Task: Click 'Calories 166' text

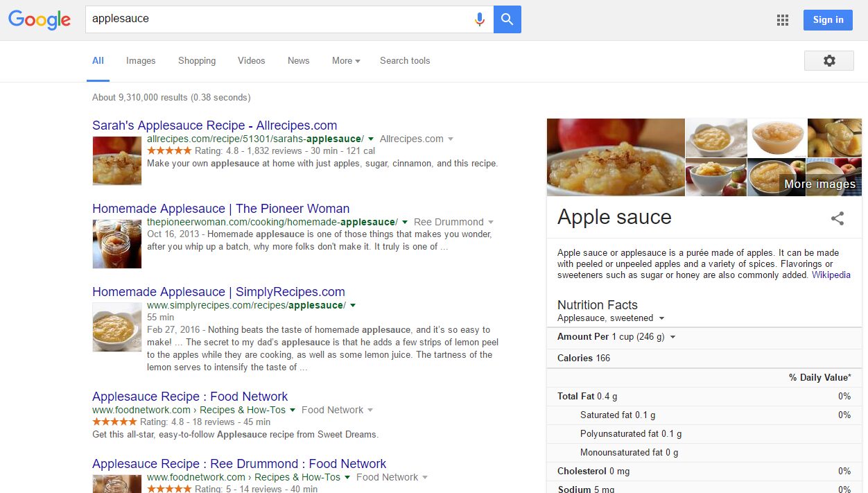Action: click(x=584, y=358)
